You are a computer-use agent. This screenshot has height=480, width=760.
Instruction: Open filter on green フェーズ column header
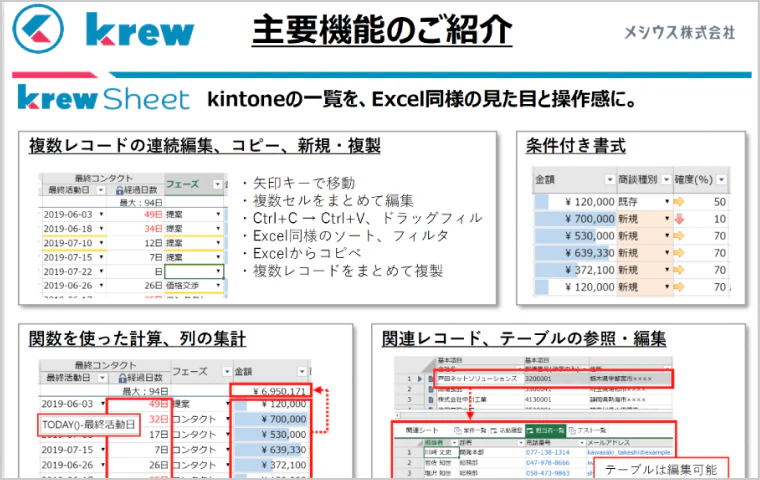[218, 184]
